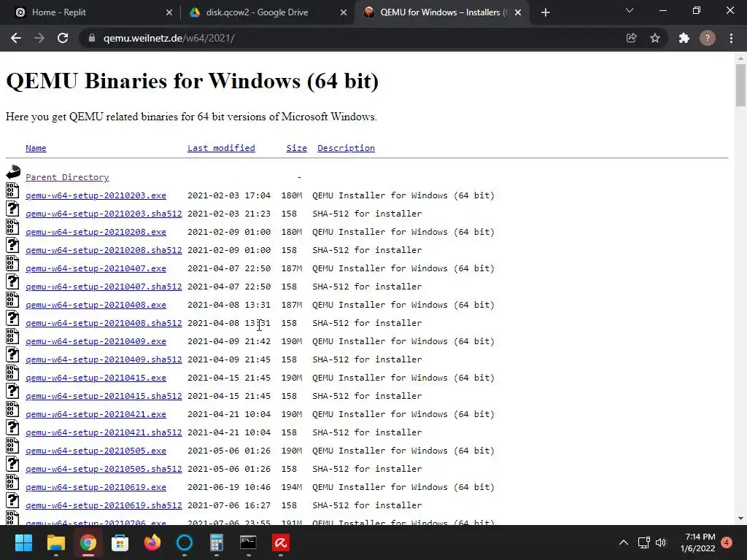
Task: Open a new tab with plus button
Action: [x=546, y=12]
